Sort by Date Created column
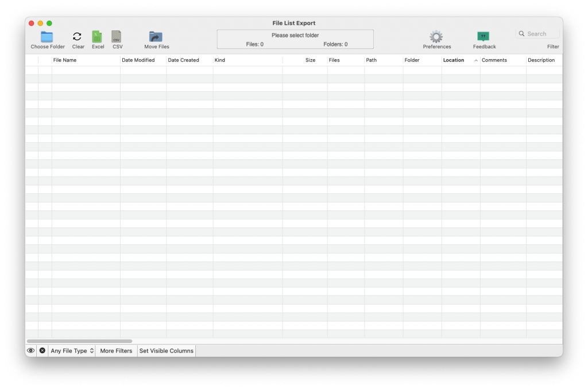 (189, 60)
